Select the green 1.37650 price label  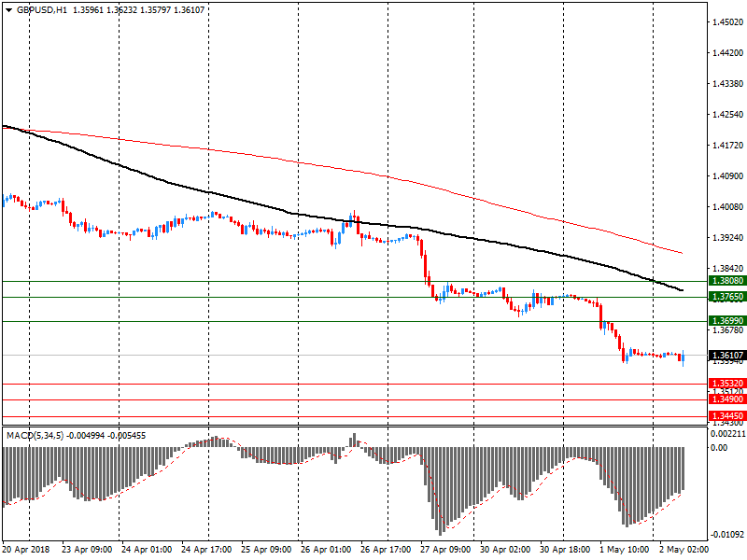click(x=726, y=297)
